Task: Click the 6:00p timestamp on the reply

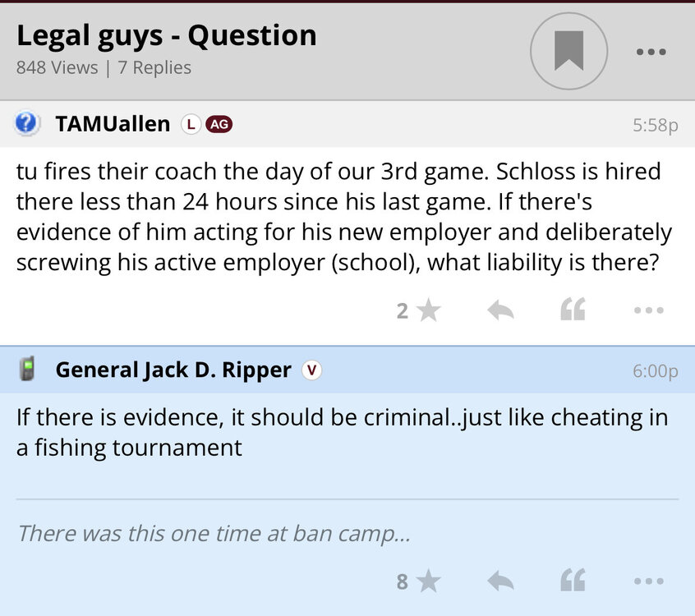Action: pyautogui.click(x=655, y=371)
